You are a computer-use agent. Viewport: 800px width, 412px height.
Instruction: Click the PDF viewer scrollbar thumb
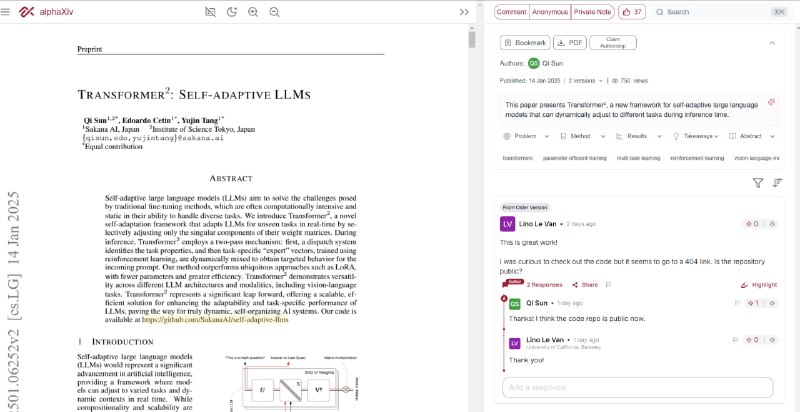click(472, 39)
